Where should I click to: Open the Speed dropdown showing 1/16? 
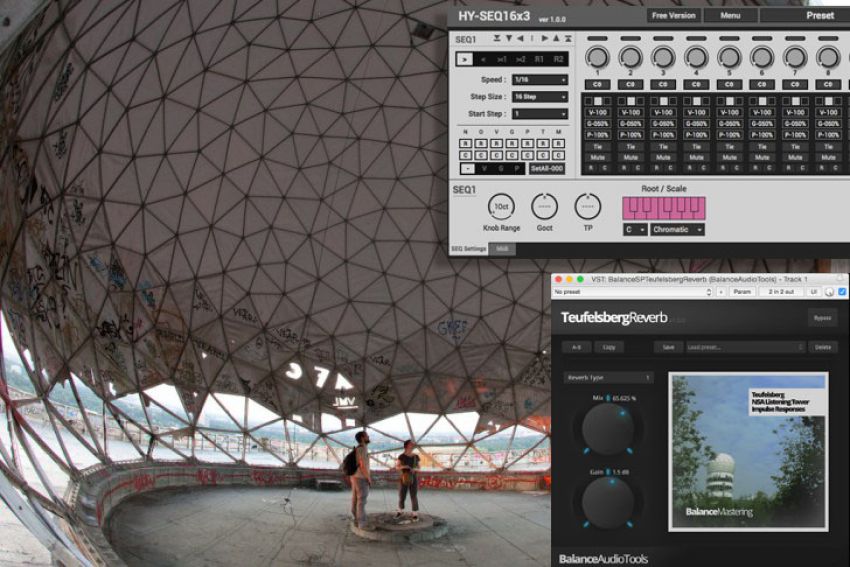[x=540, y=80]
